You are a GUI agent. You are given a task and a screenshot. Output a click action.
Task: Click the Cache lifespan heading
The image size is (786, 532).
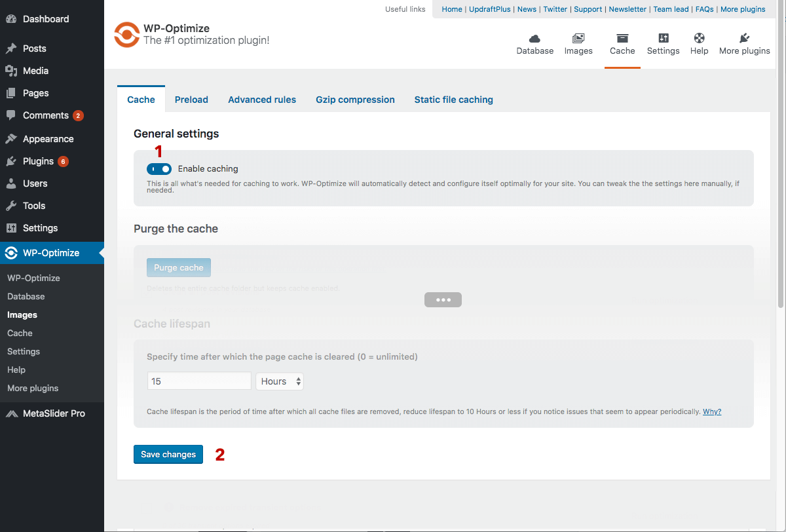172,324
